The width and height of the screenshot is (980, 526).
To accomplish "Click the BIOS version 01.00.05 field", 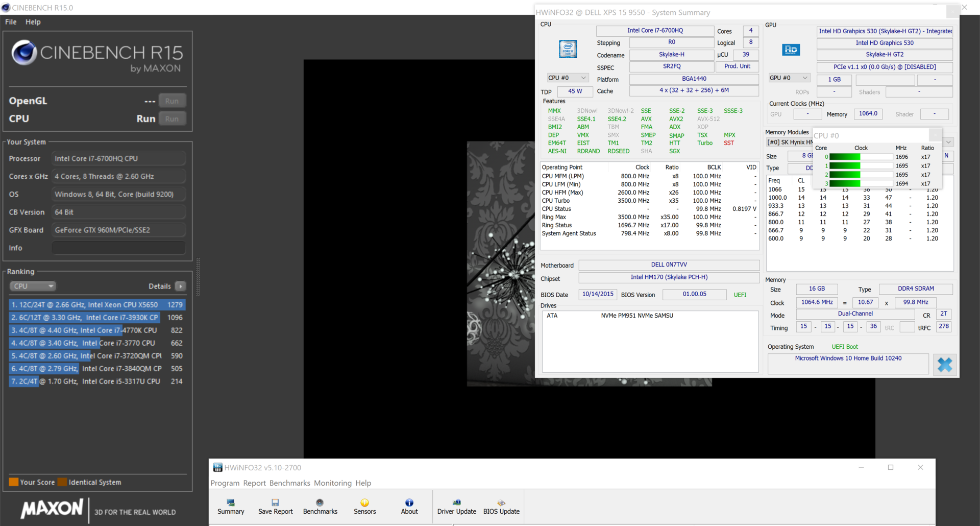I will pyautogui.click(x=694, y=294).
